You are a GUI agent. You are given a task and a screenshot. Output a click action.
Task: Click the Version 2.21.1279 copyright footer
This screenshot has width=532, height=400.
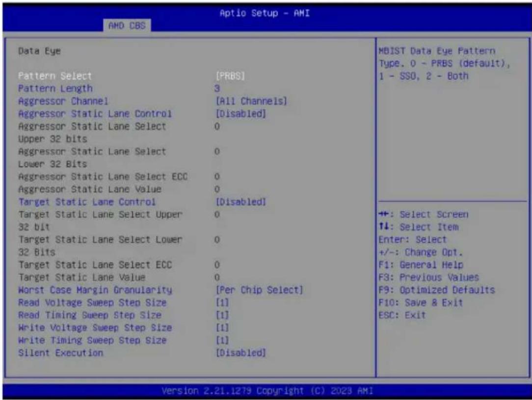[267, 391]
